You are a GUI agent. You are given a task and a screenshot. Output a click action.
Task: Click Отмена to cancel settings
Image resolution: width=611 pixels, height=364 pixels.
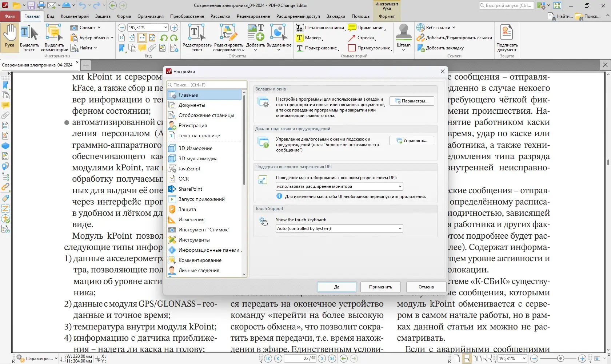426,287
